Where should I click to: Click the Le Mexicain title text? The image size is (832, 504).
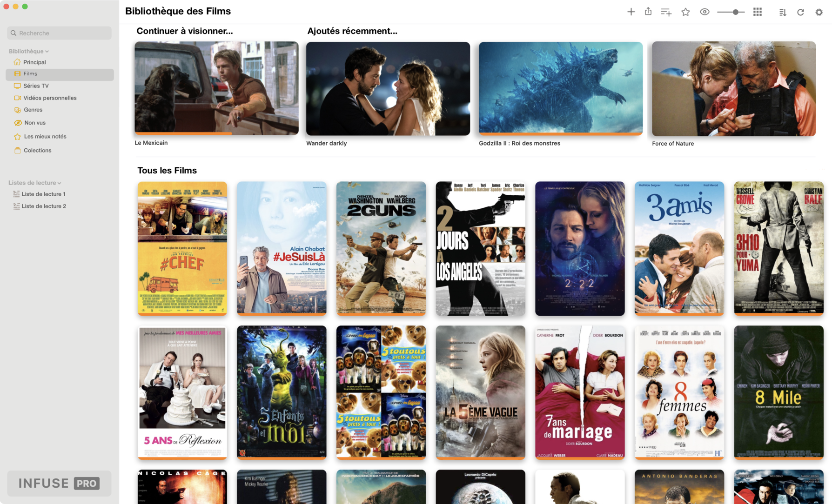[151, 143]
